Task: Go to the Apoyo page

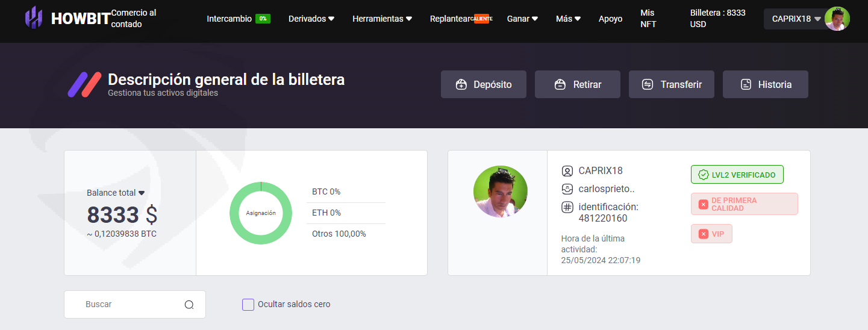Action: pyautogui.click(x=611, y=19)
